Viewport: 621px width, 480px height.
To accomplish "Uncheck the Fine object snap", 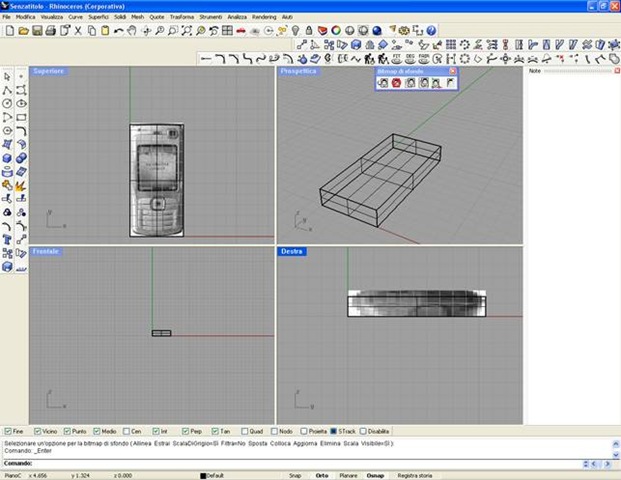I will point(9,430).
